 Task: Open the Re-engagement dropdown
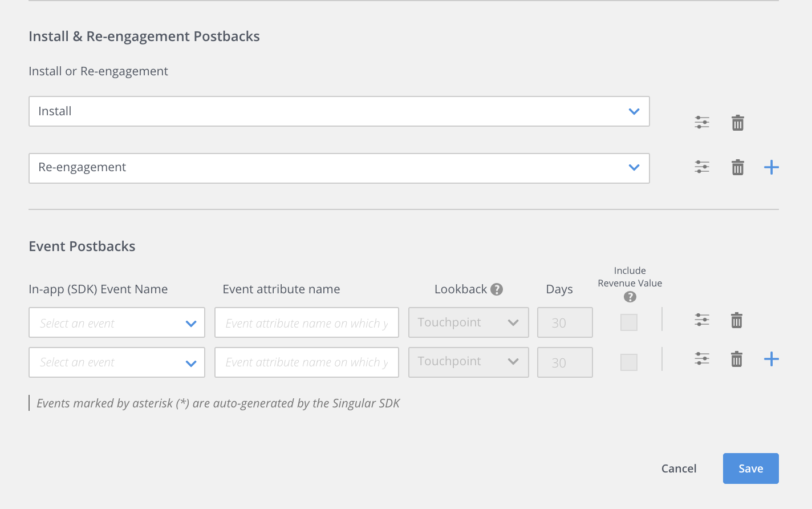[x=339, y=168]
